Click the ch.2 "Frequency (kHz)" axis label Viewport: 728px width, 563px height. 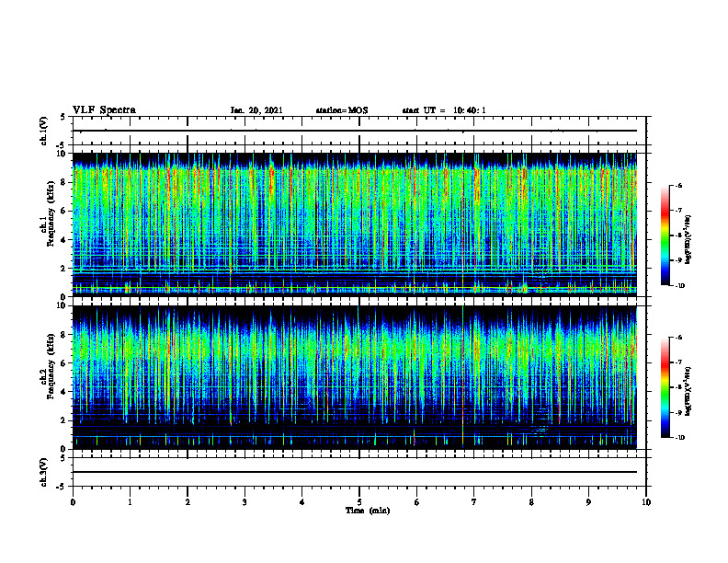click(x=51, y=366)
